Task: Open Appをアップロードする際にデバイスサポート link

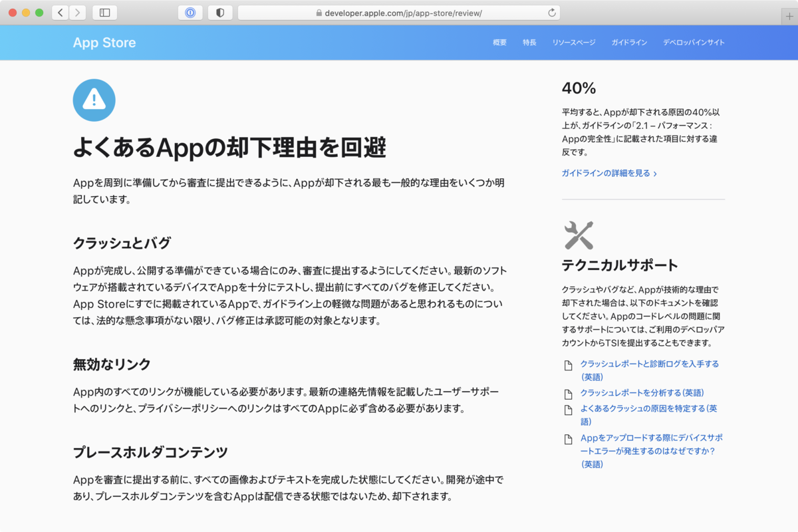Action: coord(651,451)
